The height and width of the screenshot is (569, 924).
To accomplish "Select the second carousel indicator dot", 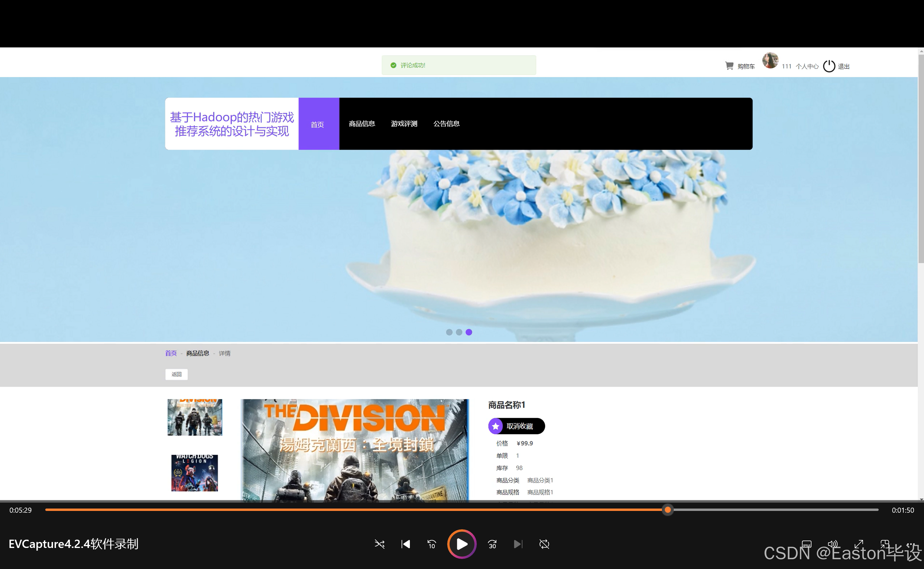I will (459, 332).
